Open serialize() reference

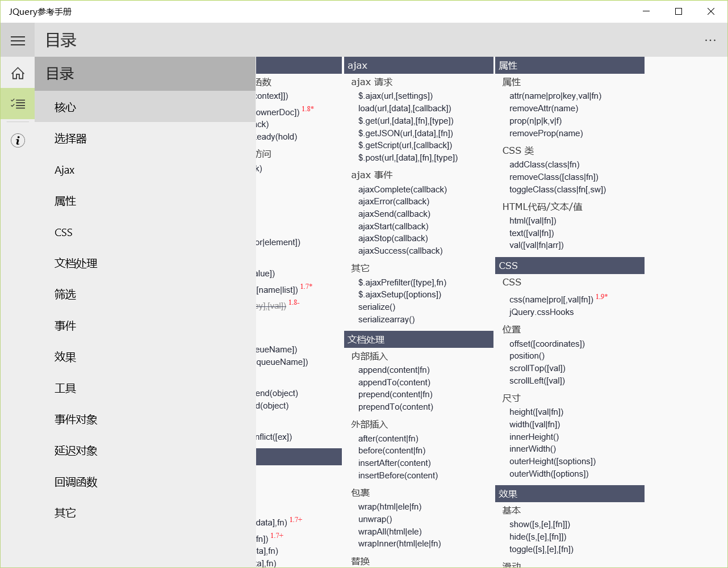point(377,307)
